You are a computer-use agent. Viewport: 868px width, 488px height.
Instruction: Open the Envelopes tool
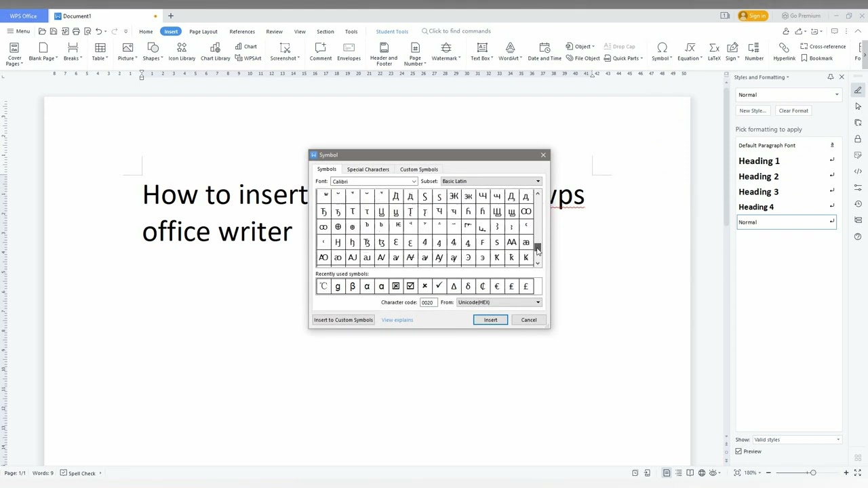coord(349,52)
